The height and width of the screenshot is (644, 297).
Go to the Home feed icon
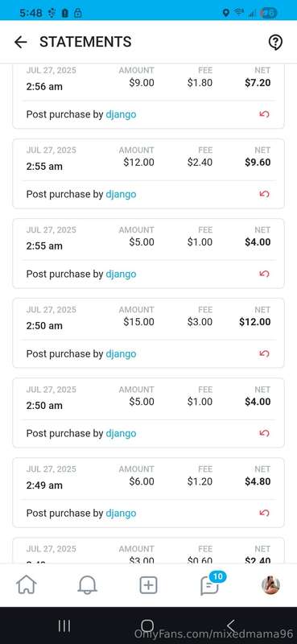point(27,585)
